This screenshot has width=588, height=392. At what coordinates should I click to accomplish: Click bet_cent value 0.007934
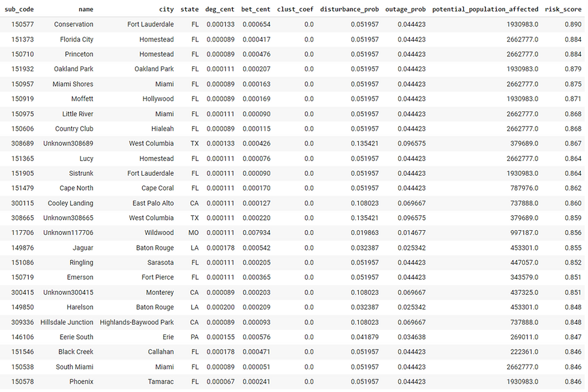tap(257, 233)
